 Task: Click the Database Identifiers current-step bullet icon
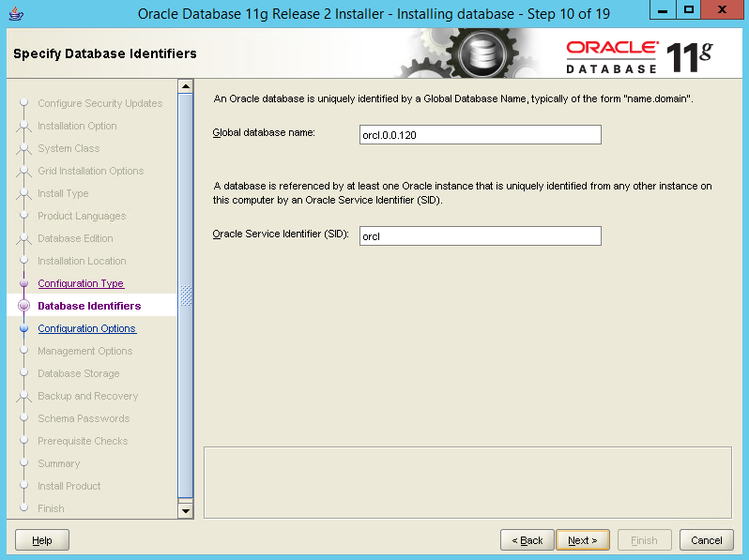tap(23, 306)
